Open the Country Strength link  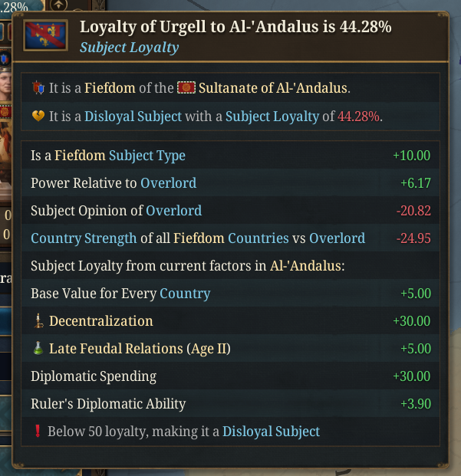point(84,238)
